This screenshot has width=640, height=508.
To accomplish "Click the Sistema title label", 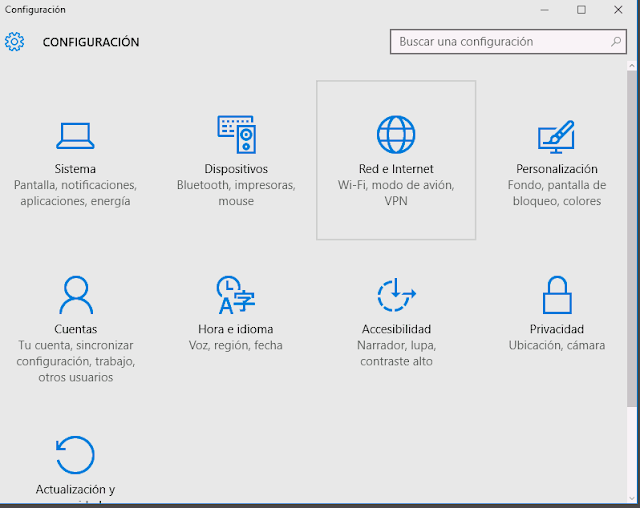I will pyautogui.click(x=75, y=169).
